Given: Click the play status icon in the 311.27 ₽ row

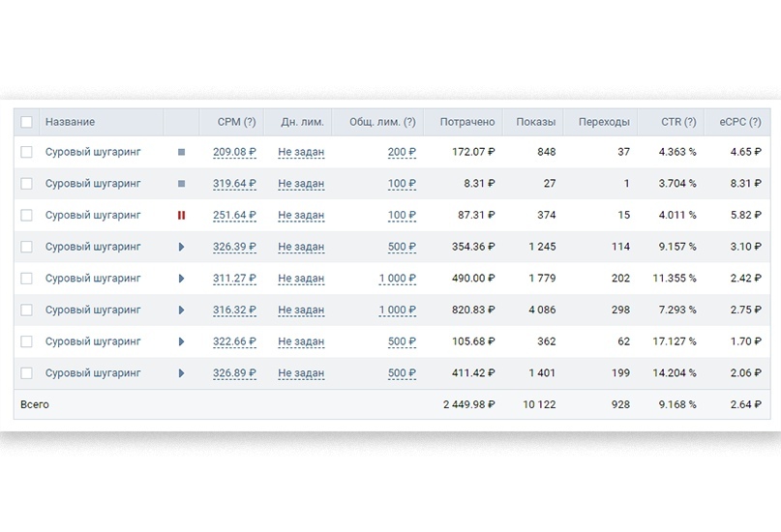Looking at the screenshot, I should [181, 279].
